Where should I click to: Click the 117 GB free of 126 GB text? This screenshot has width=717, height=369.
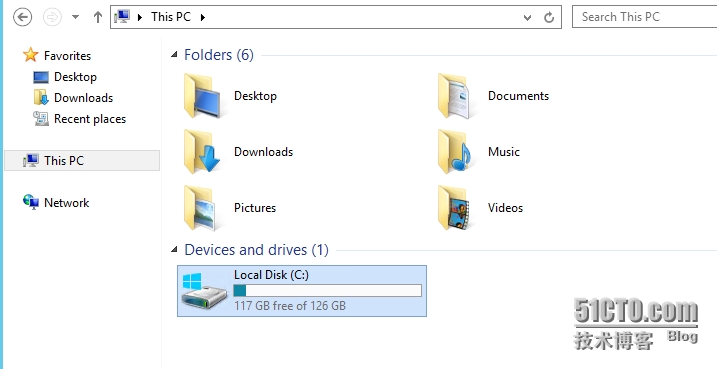290,305
